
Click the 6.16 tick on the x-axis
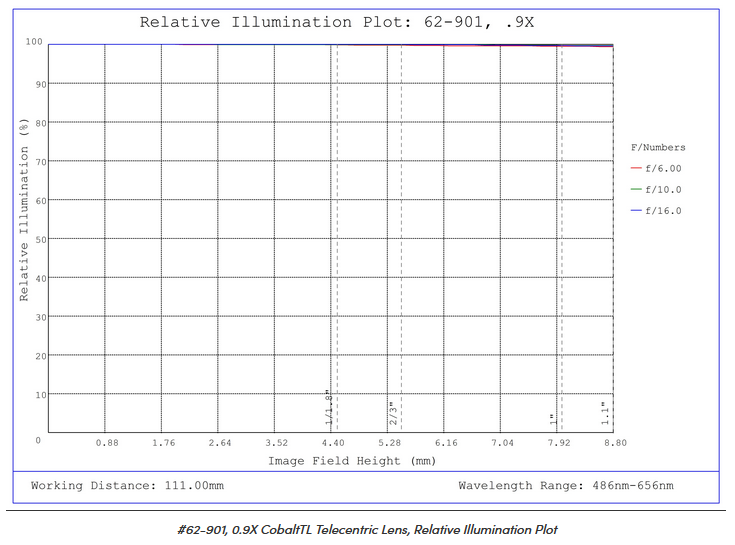tap(445, 443)
